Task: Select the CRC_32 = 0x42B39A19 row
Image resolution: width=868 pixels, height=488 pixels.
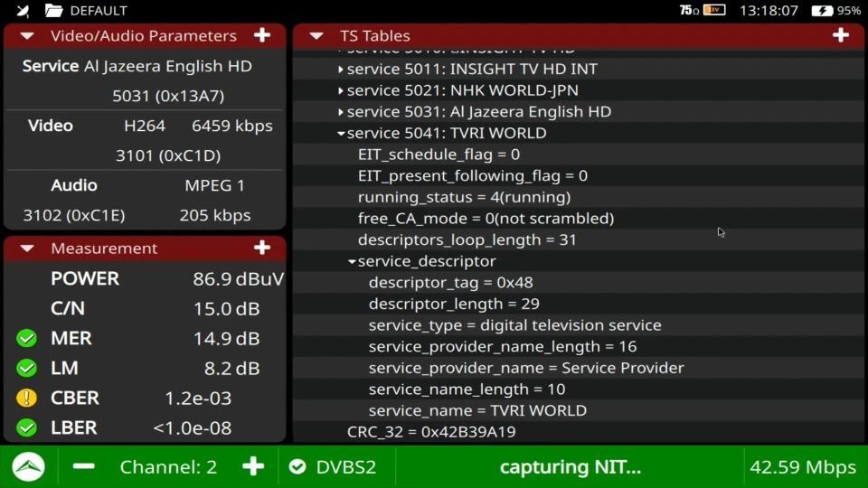Action: pyautogui.click(x=579, y=432)
